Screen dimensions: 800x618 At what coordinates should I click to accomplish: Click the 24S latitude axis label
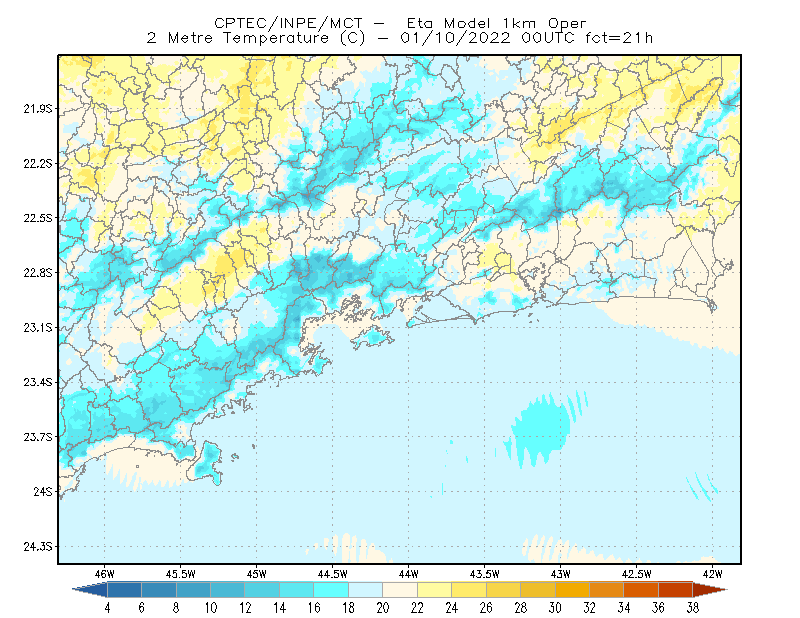[43, 491]
